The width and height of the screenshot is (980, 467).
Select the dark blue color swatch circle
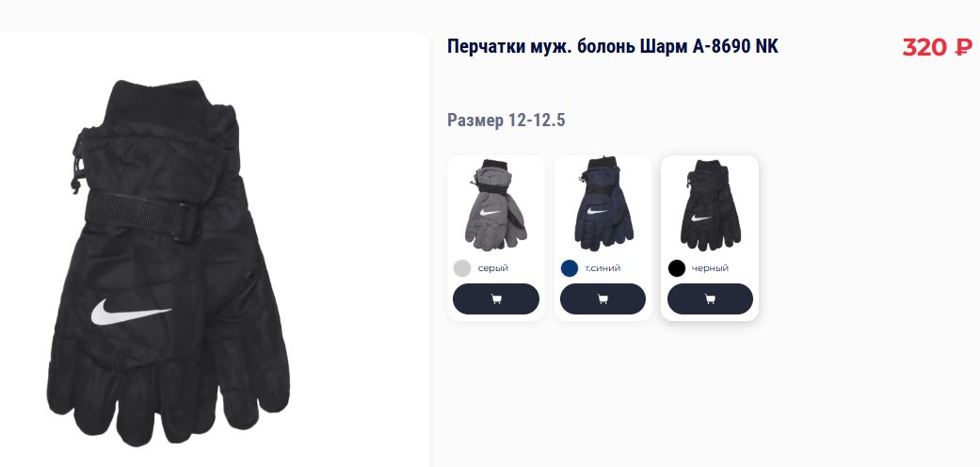570,268
